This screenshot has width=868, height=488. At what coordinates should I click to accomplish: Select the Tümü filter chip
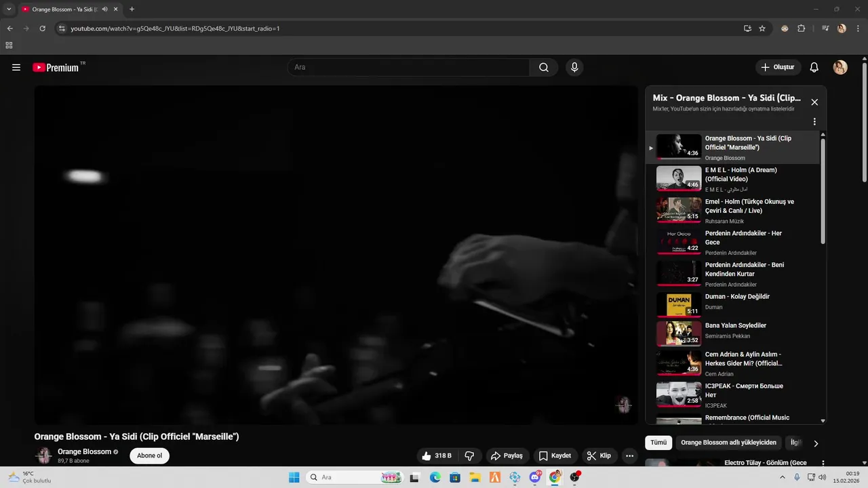click(x=658, y=443)
